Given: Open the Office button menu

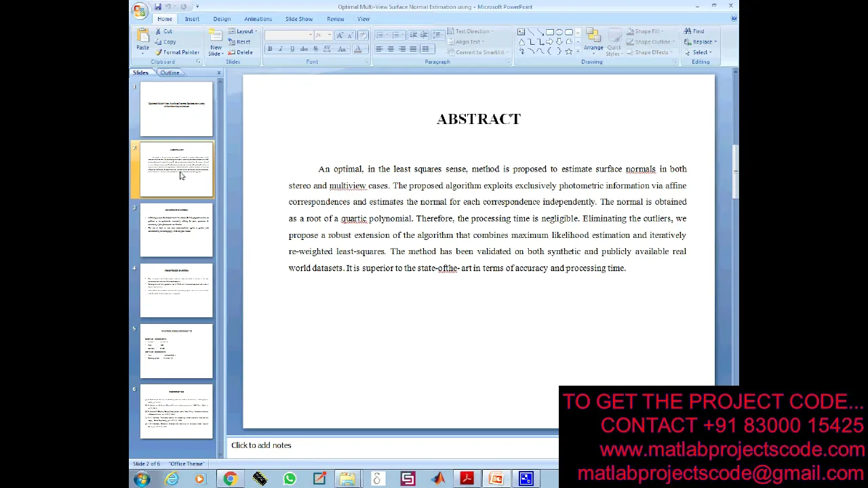Looking at the screenshot, I should coord(140,10).
